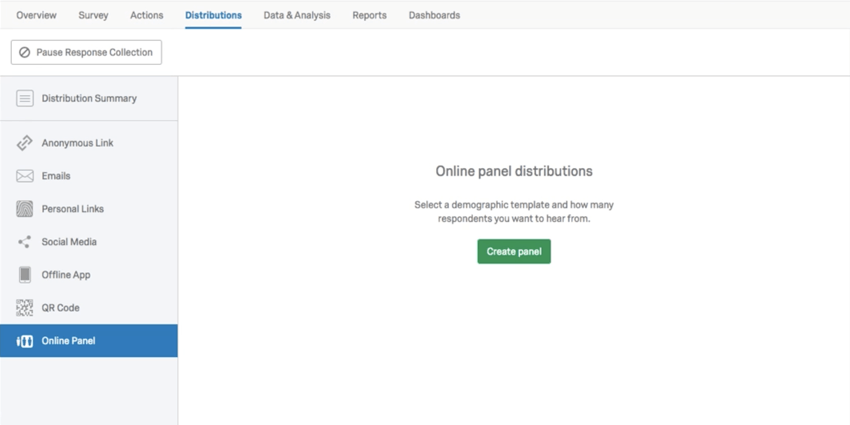Open Distribution Summary in sidebar

click(89, 98)
